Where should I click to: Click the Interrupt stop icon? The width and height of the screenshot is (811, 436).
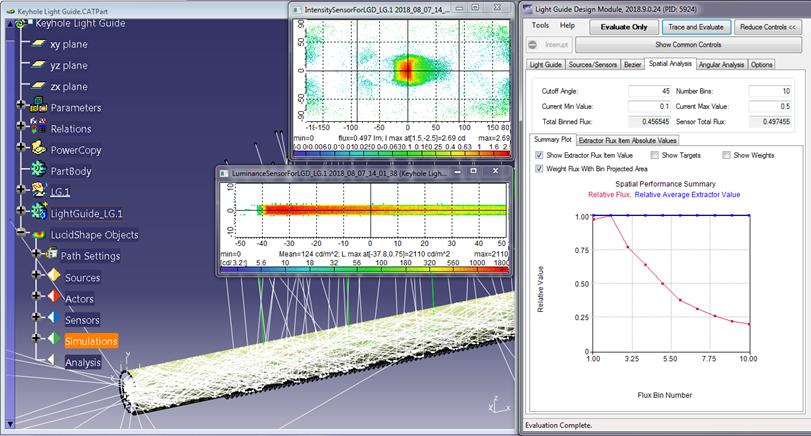(533, 45)
